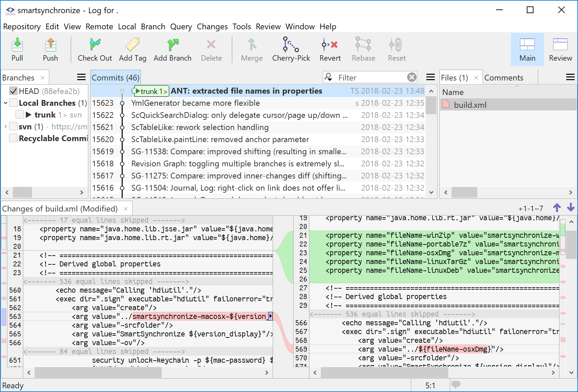Select top commit ANT extracted file names

click(x=258, y=91)
